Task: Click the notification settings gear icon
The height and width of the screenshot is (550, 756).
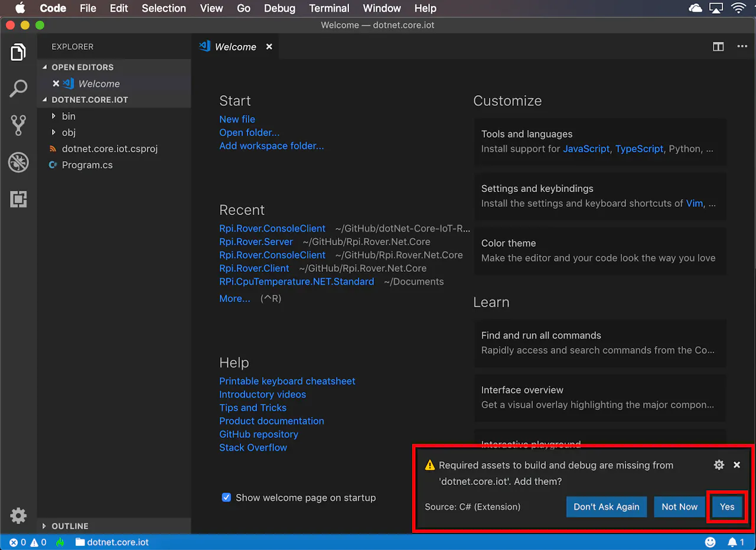Action: click(719, 465)
